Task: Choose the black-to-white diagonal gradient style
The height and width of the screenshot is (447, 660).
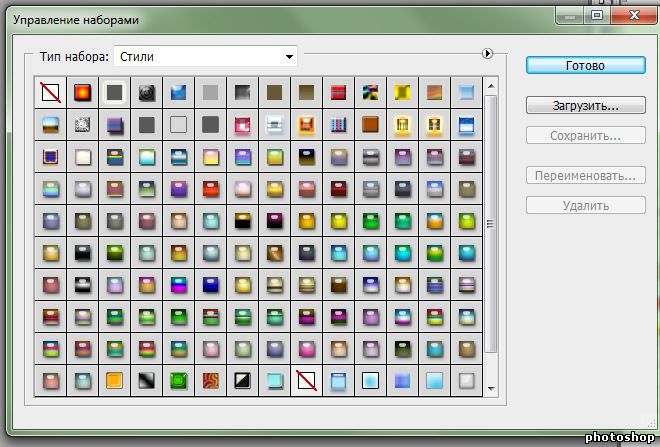Action: point(147,381)
